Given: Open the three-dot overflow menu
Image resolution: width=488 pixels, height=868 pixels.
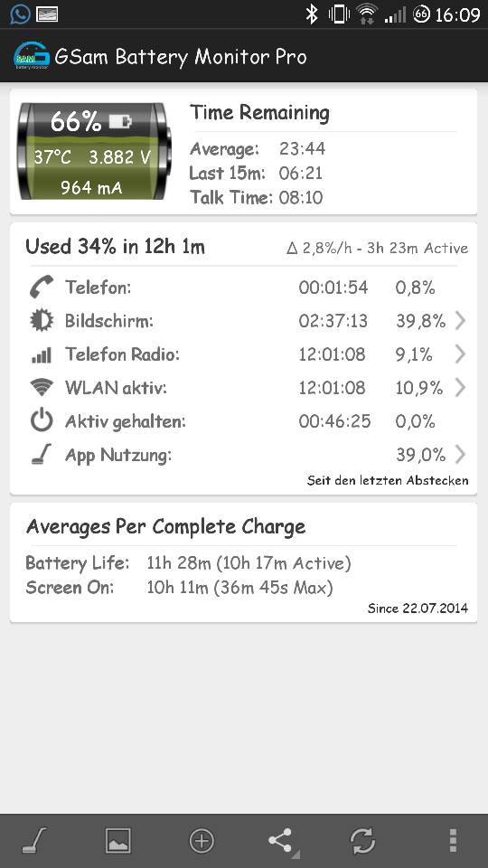Looking at the screenshot, I should coord(453,840).
